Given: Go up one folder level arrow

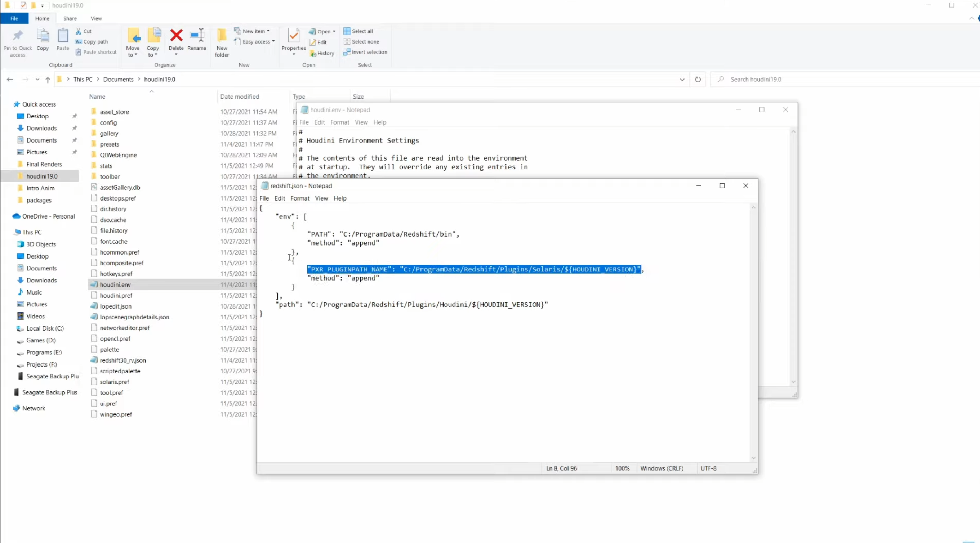Looking at the screenshot, I should 48,80.
